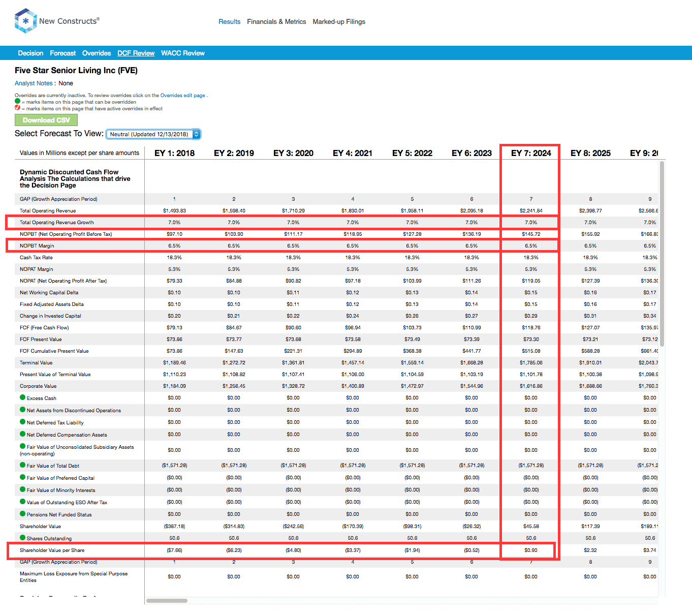Screen dimensions: 692x616
Task: Click green dot beside Net Deferred Compensation Assets
Action: [22, 434]
